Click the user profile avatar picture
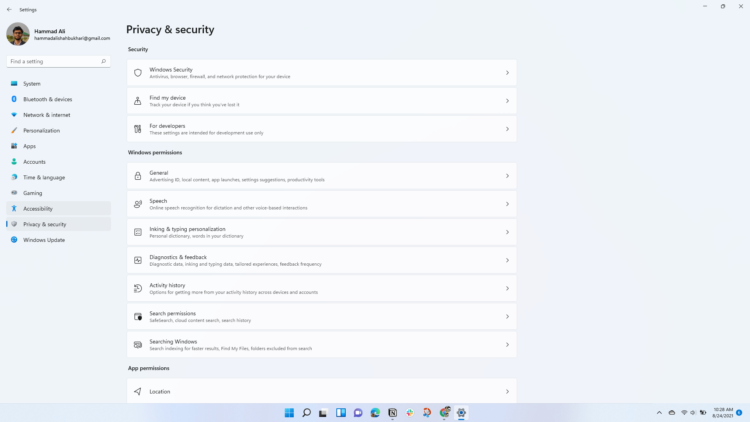Viewport: 750px width, 422px height. [x=18, y=34]
